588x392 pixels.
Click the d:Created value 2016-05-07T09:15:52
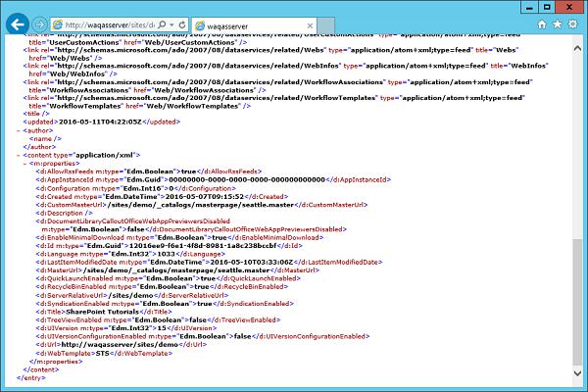coord(205,197)
